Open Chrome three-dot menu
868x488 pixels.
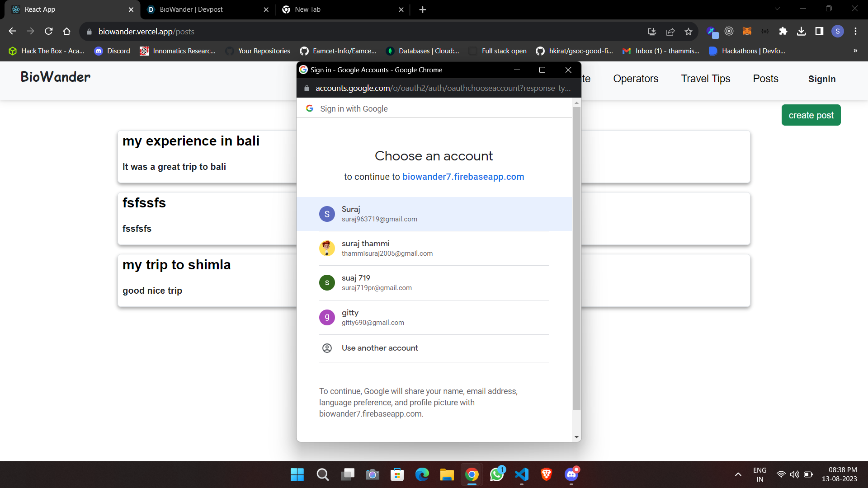point(855,31)
